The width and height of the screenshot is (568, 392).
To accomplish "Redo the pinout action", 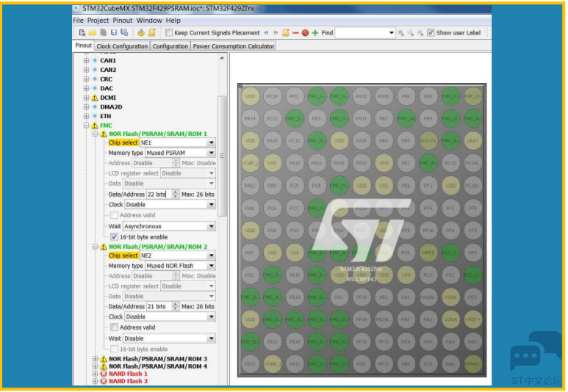I will click(x=276, y=33).
